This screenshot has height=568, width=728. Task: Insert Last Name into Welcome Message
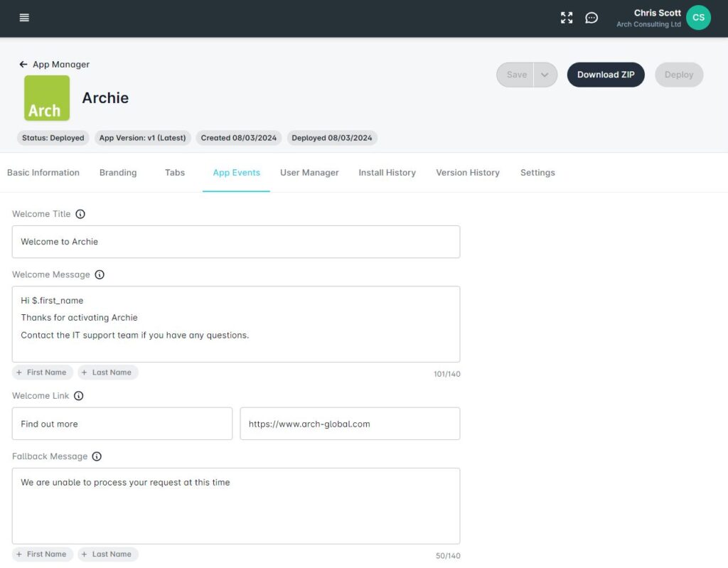click(x=107, y=373)
